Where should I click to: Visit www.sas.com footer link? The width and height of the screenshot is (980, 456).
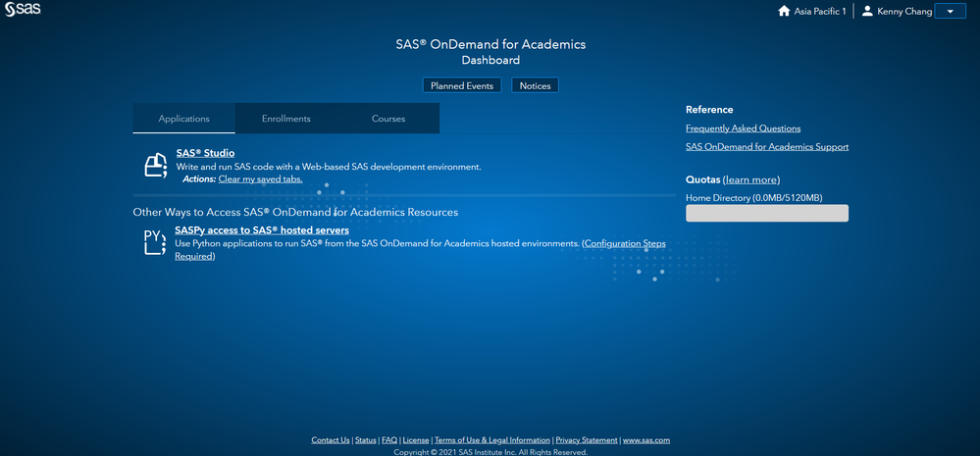[646, 440]
